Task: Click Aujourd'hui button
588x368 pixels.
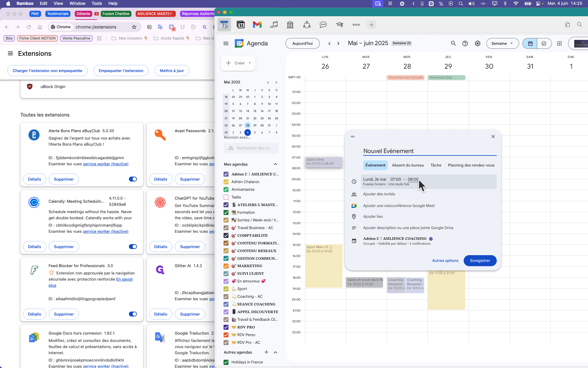Action: [303, 44]
